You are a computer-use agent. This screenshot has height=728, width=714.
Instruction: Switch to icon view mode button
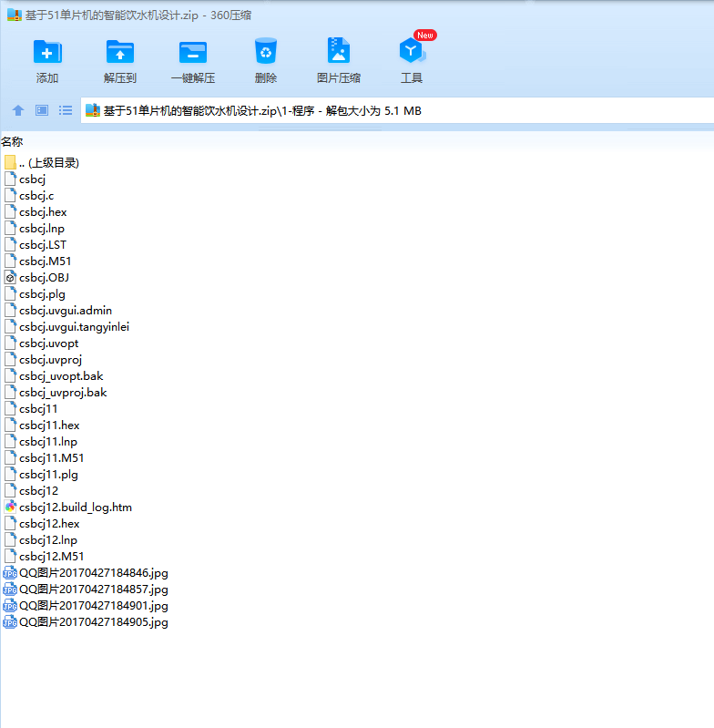(x=42, y=110)
